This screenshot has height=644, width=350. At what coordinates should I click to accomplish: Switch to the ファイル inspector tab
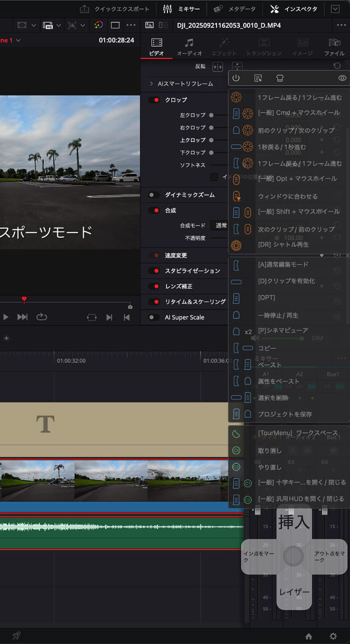pyautogui.click(x=334, y=47)
